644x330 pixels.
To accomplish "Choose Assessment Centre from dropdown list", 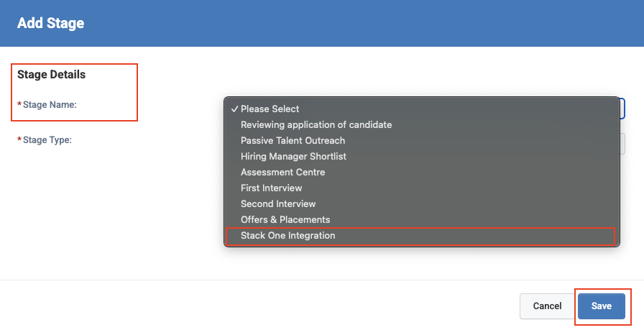I will click(282, 173).
